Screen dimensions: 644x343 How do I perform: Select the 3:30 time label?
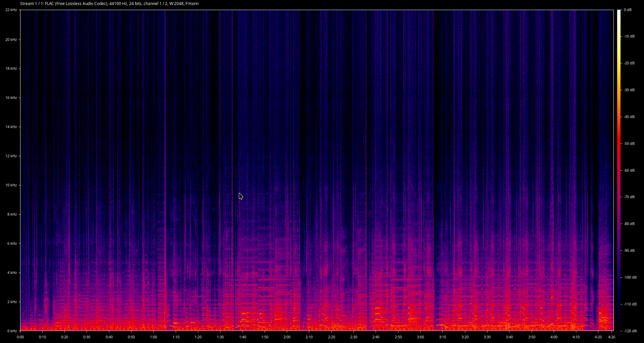click(487, 337)
